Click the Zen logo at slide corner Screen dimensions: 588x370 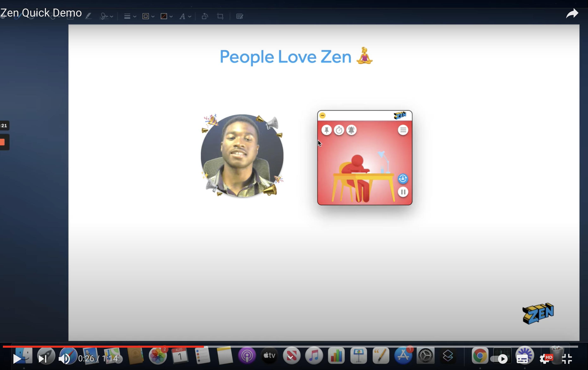538,314
